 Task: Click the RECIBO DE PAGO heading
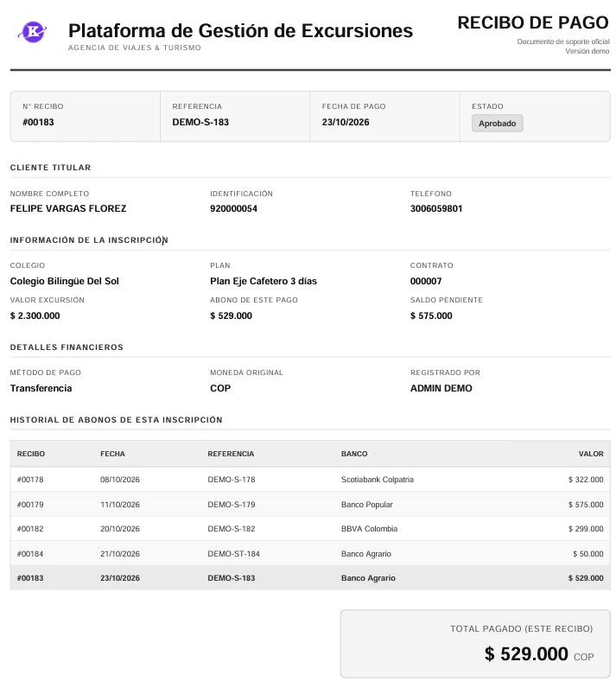click(533, 22)
